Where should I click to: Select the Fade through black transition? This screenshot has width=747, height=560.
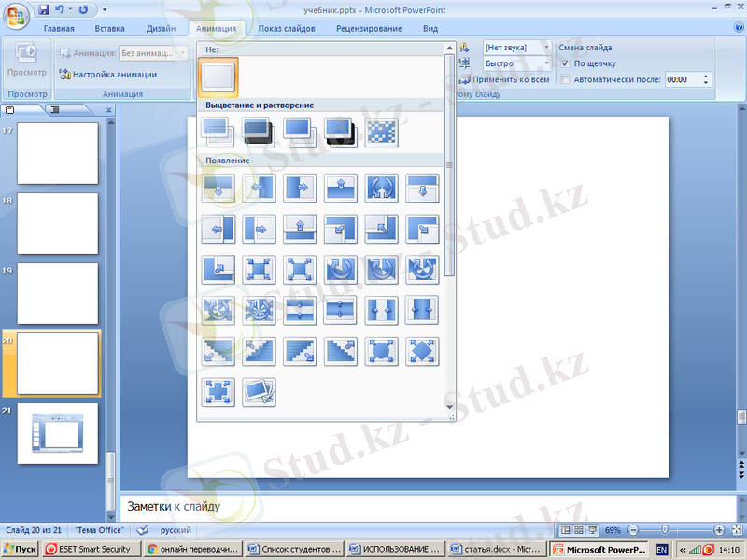tap(259, 133)
